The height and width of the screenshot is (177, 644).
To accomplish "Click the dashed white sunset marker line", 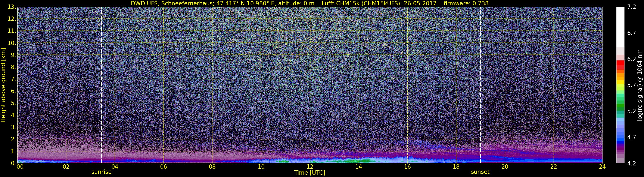I will tap(480, 85).
